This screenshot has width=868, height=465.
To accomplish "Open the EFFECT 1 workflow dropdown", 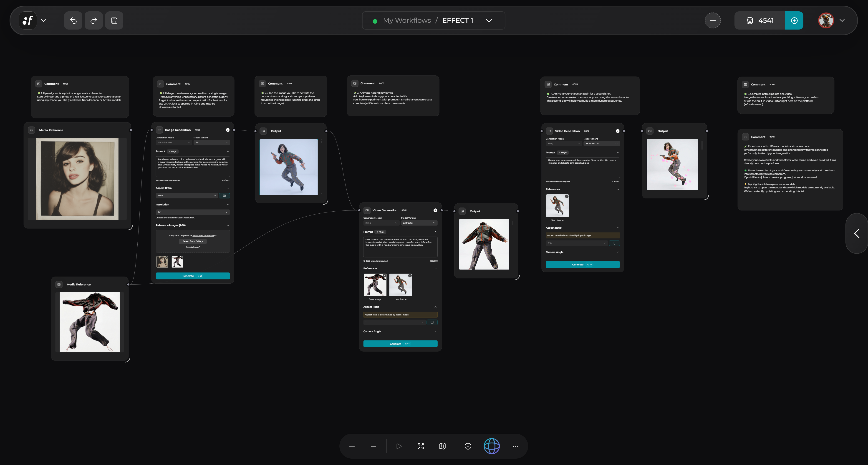I will coord(489,20).
